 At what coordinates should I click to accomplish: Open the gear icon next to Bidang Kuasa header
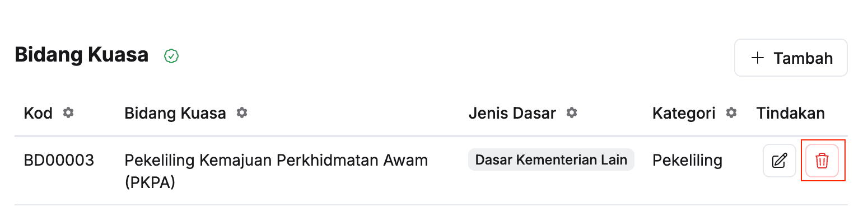[x=242, y=113]
